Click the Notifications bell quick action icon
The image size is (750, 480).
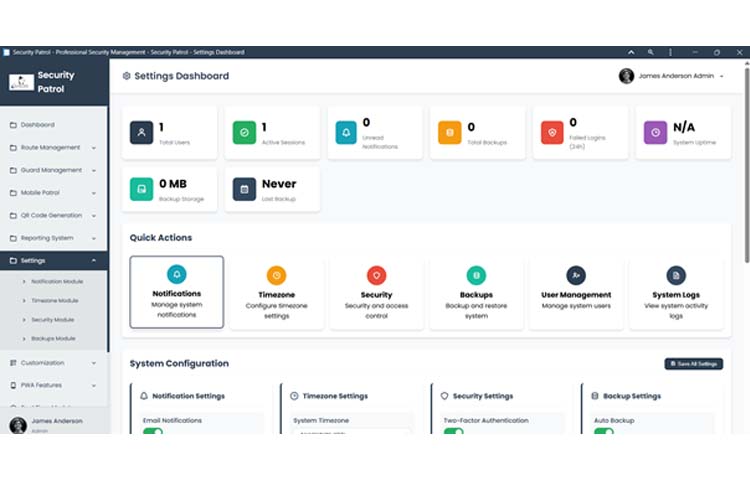(177, 274)
